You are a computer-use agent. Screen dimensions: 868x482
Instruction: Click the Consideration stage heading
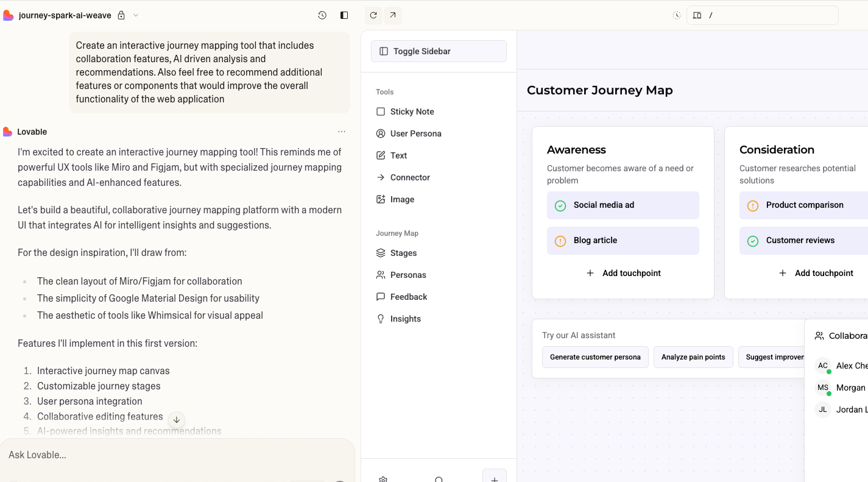[x=777, y=150]
